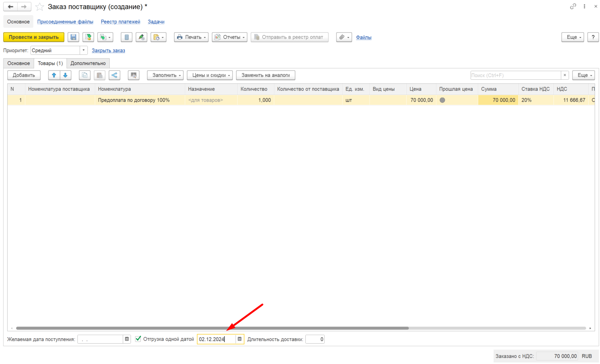
Task: Click Заменить на аналоги
Action: point(266,75)
